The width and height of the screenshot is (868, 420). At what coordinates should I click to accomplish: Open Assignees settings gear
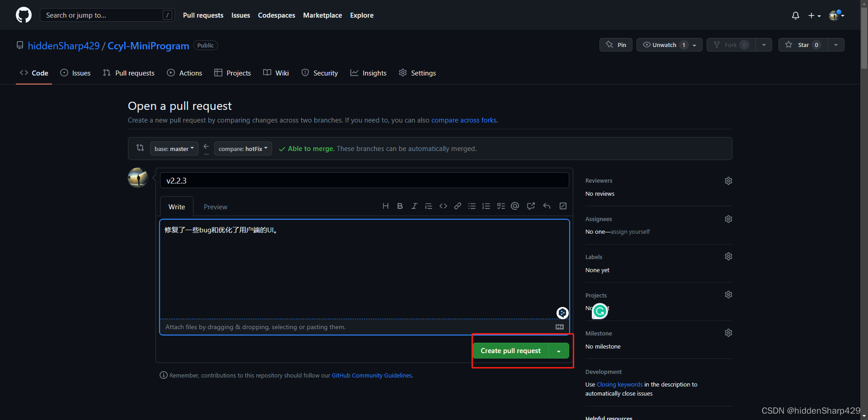pyautogui.click(x=728, y=219)
